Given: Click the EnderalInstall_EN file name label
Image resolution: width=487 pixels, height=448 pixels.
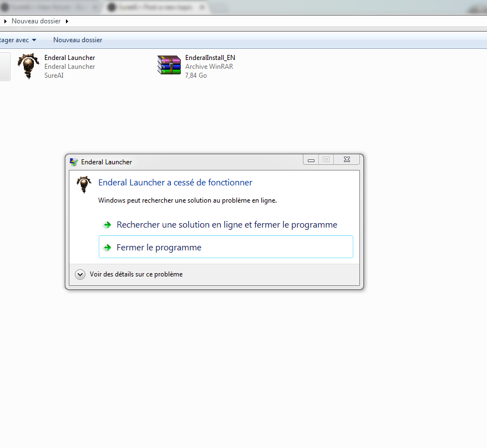Looking at the screenshot, I should (x=210, y=58).
